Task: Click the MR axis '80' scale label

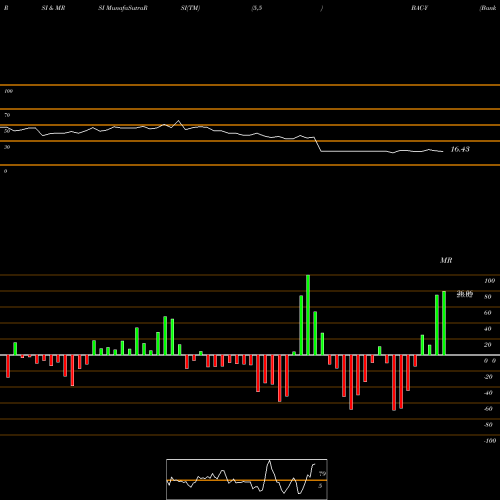Action: [x=488, y=297]
